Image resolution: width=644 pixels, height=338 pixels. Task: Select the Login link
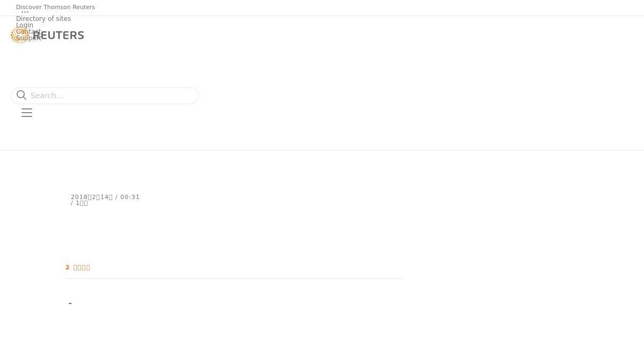point(25,25)
